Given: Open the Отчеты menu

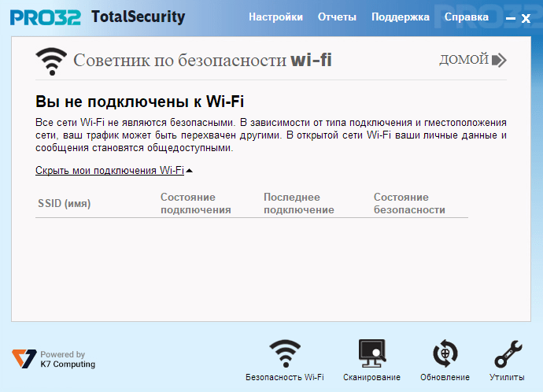Looking at the screenshot, I should click(337, 17).
